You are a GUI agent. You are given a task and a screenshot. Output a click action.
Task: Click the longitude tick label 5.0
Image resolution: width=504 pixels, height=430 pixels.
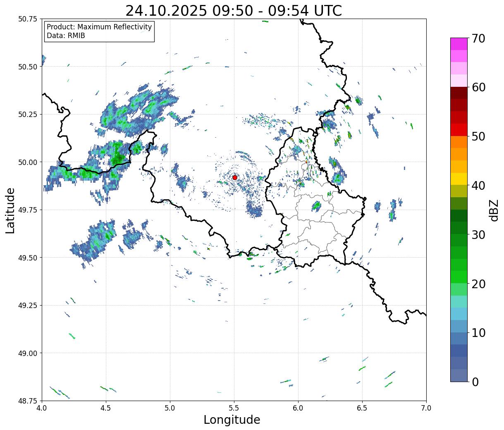point(170,408)
